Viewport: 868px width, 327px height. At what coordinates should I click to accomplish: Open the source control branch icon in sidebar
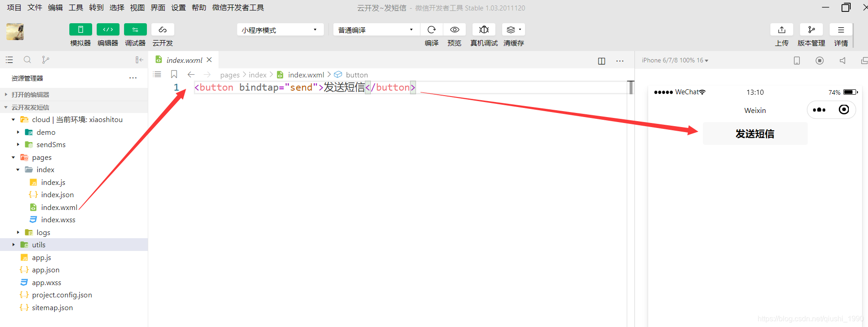coord(45,60)
